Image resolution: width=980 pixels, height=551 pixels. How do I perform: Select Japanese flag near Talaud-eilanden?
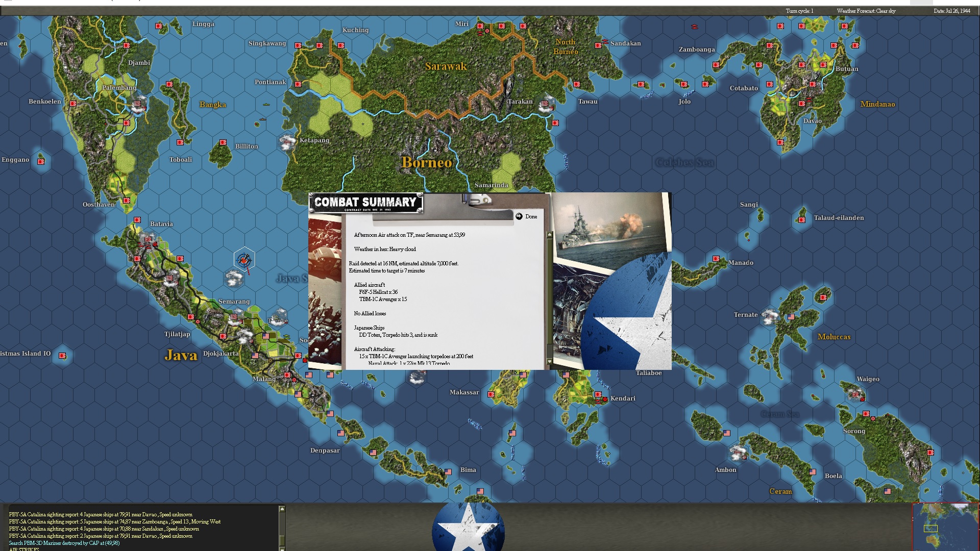tap(802, 220)
